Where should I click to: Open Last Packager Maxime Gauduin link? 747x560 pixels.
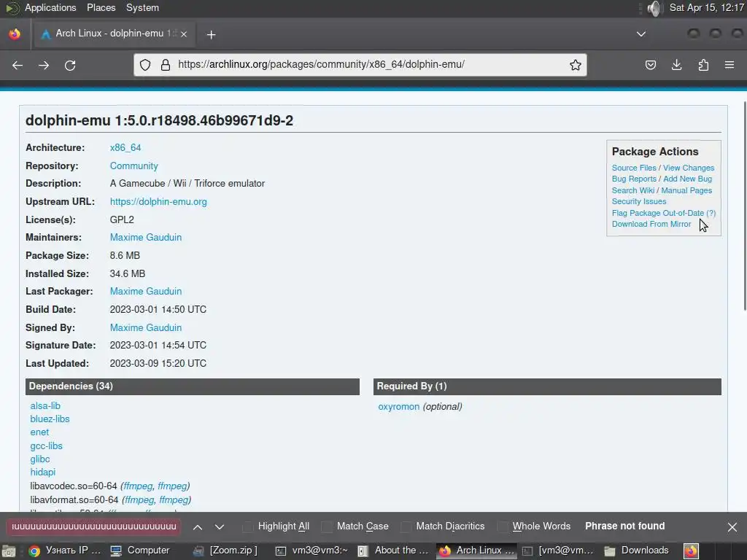click(146, 291)
